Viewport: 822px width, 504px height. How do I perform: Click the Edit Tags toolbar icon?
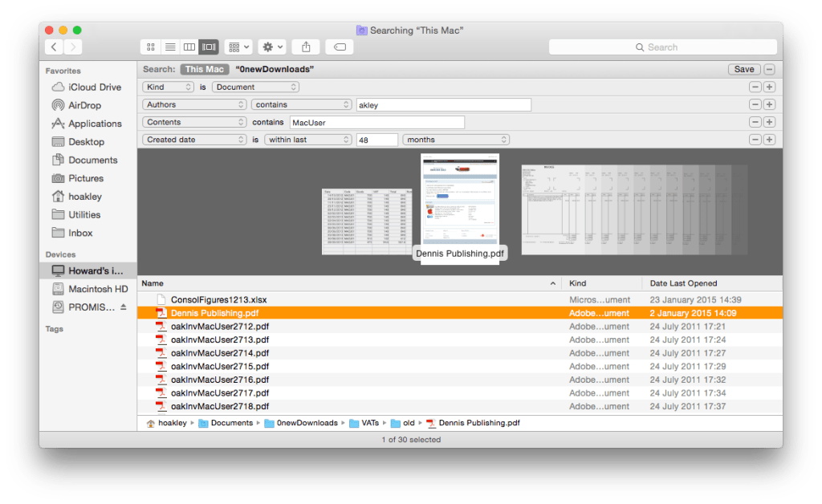pos(340,47)
